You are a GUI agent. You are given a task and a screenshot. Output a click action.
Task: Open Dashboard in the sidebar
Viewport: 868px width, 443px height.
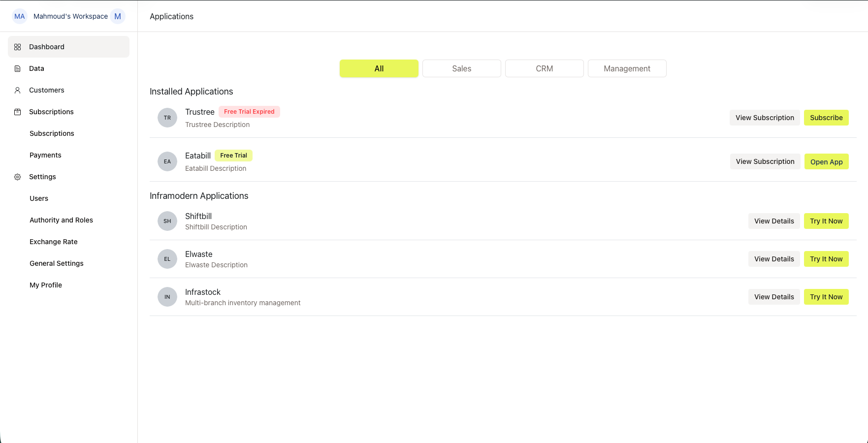pyautogui.click(x=68, y=47)
